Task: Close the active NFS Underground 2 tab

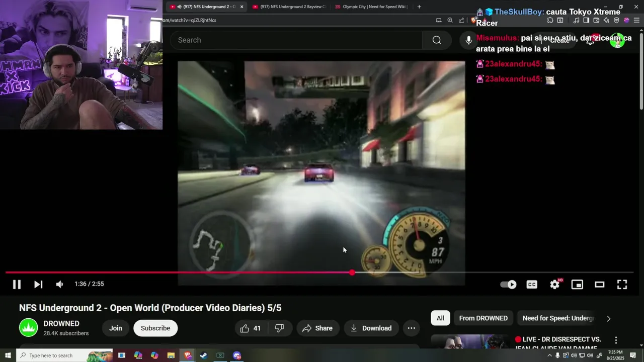Action: coord(242,7)
